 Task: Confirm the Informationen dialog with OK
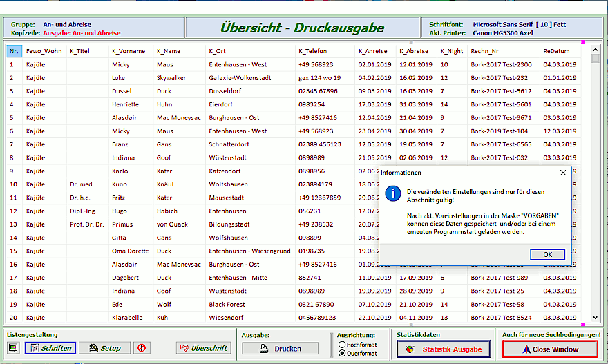[547, 254]
